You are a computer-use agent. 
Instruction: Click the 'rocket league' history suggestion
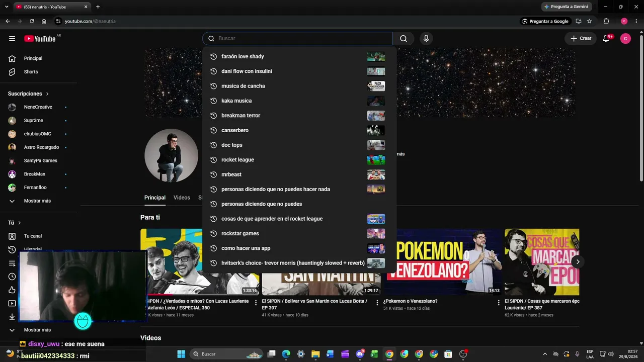click(299, 160)
